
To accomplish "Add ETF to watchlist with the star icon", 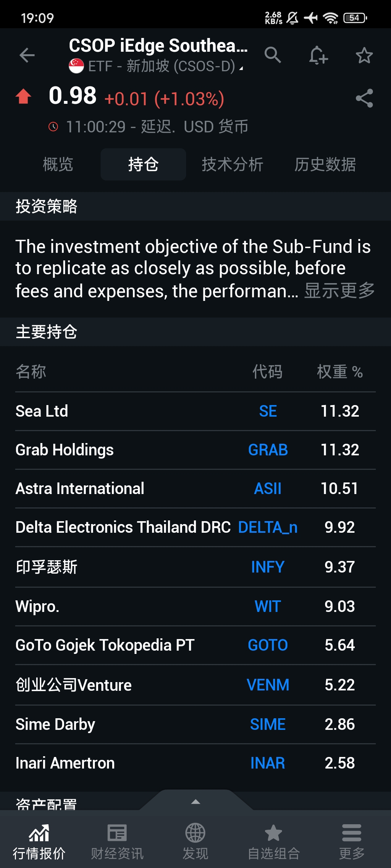I will click(x=364, y=55).
